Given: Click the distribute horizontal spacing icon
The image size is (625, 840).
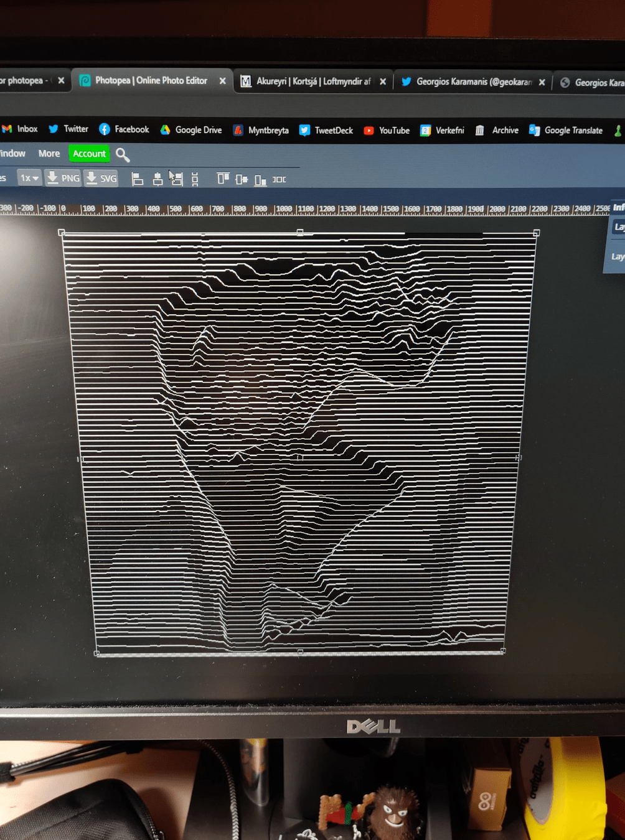Looking at the screenshot, I should pos(280,179).
